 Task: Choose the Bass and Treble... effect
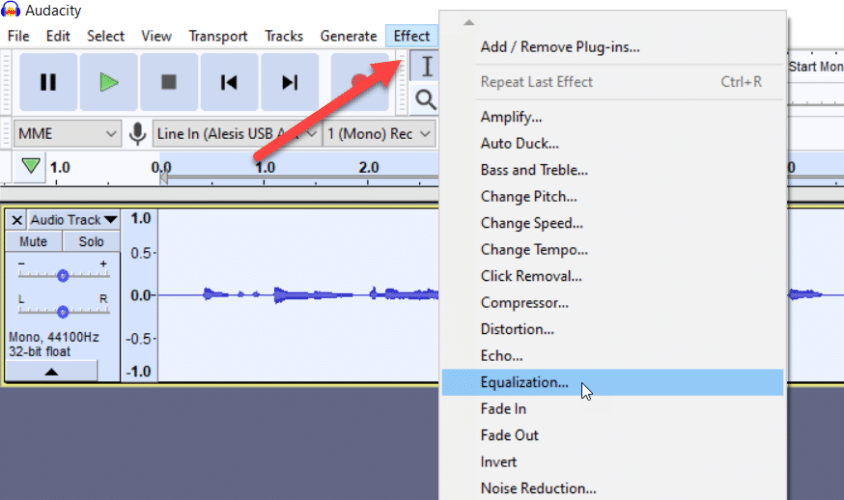613,170
